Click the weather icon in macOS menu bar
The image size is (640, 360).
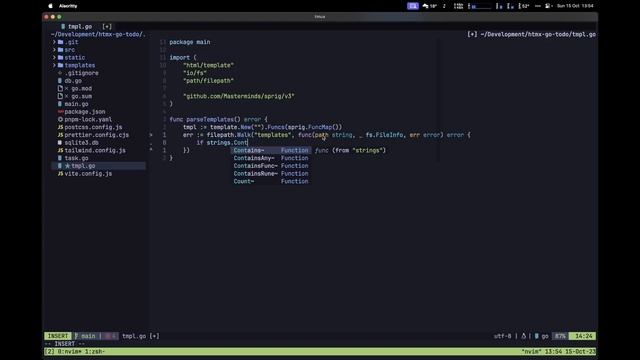pyautogui.click(x=426, y=6)
